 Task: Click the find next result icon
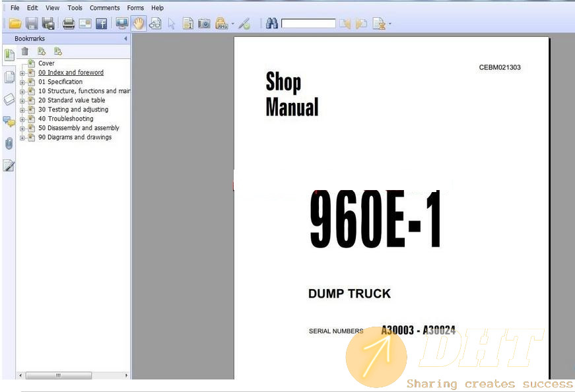[361, 24]
